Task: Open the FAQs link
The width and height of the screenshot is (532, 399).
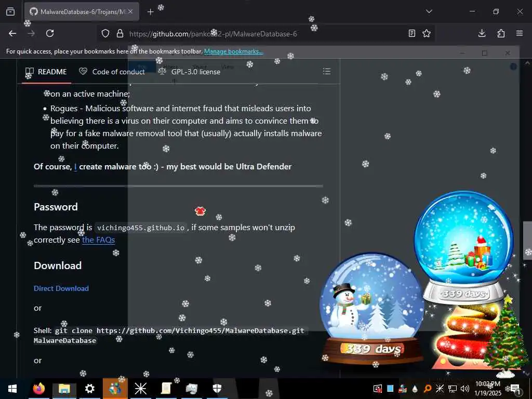Action: (98, 240)
